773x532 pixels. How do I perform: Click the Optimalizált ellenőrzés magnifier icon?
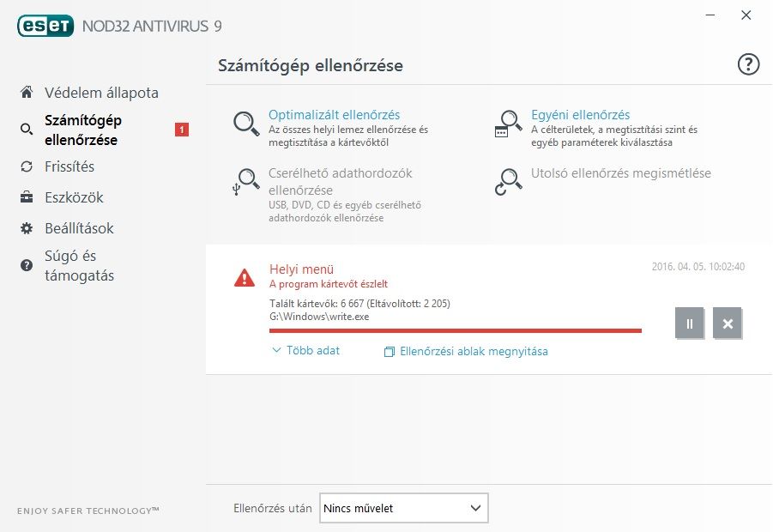click(x=247, y=124)
